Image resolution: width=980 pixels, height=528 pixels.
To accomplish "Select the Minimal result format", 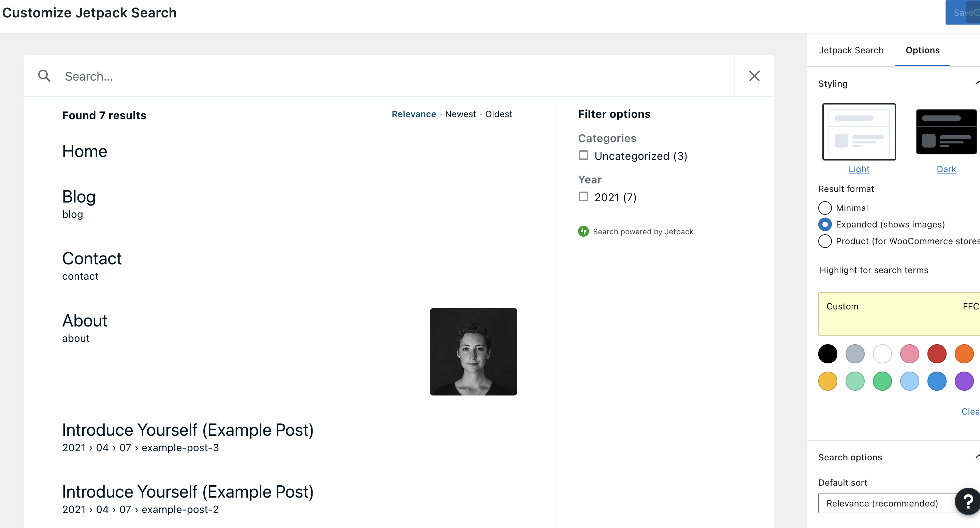I will click(824, 208).
